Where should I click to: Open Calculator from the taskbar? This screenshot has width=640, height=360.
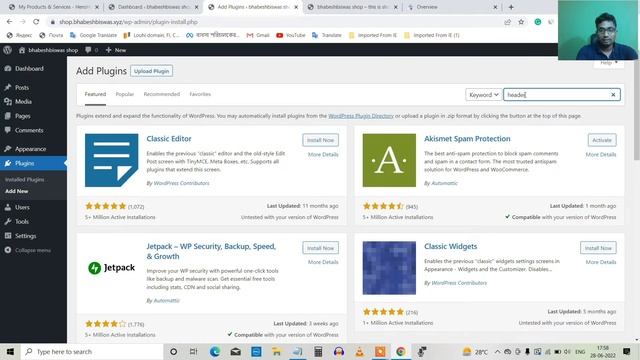318,351
